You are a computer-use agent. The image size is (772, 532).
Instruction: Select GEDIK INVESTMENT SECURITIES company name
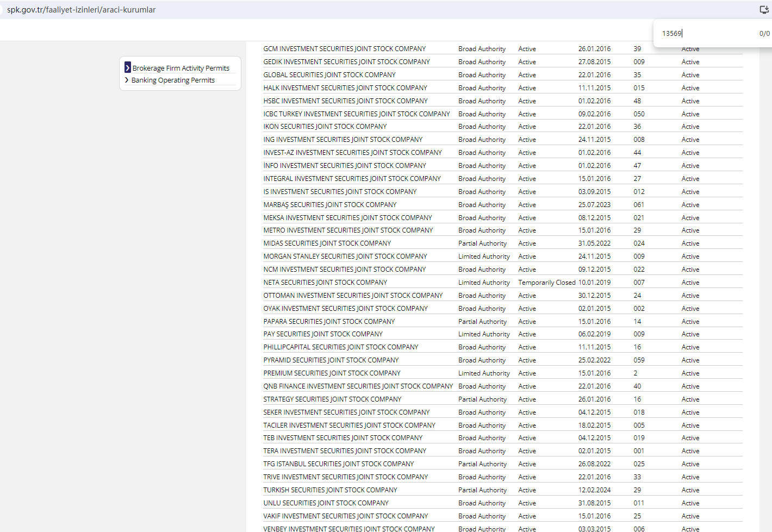coord(347,62)
